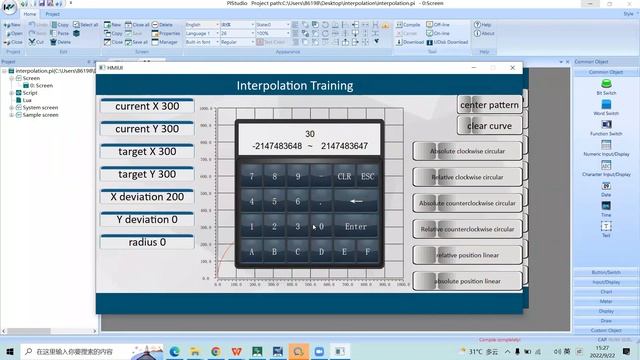Click Select all in the Edit group
Viewport: 640px width, 360px height.
[86, 24]
